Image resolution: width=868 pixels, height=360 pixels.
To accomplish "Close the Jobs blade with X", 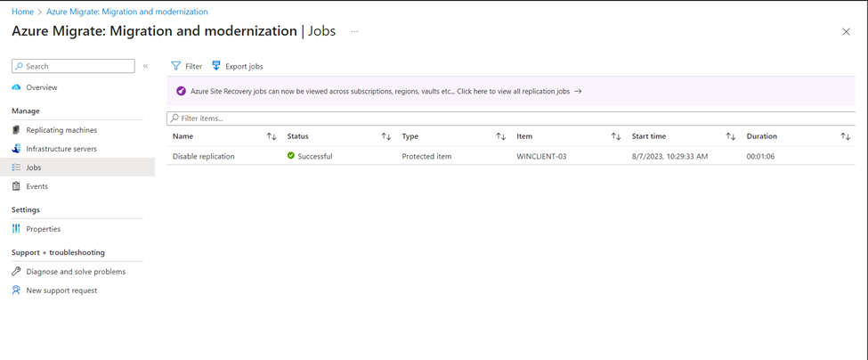I will click(x=846, y=31).
